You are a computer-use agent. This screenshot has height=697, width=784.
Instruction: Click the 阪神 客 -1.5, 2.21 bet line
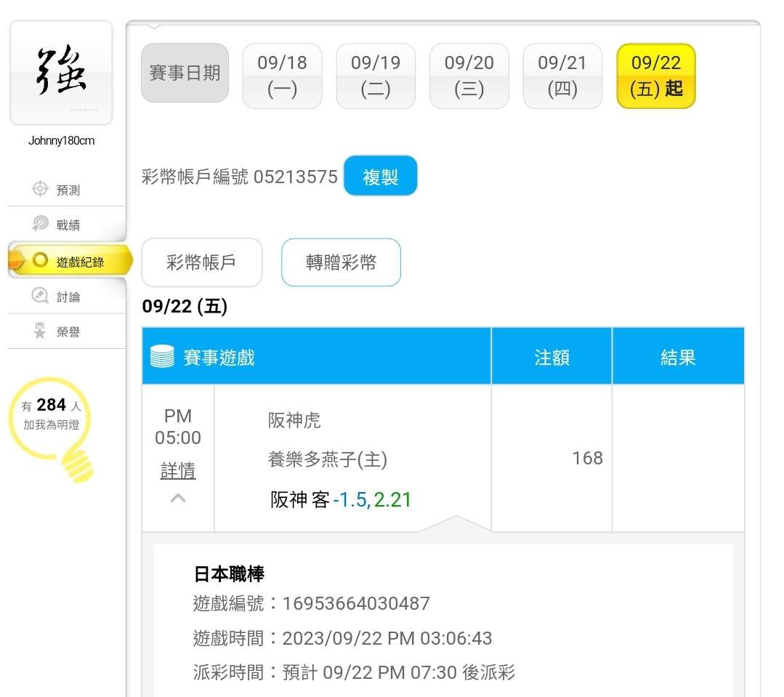click(341, 499)
